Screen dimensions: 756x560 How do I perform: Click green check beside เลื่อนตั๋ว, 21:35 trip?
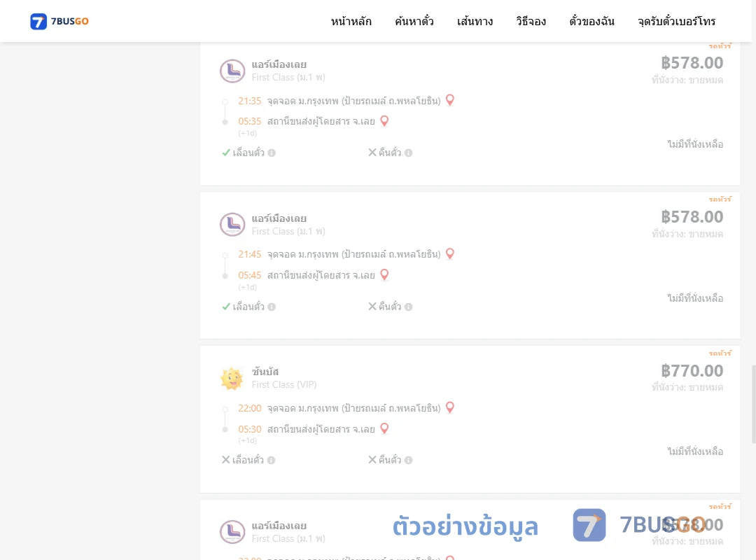(x=225, y=153)
